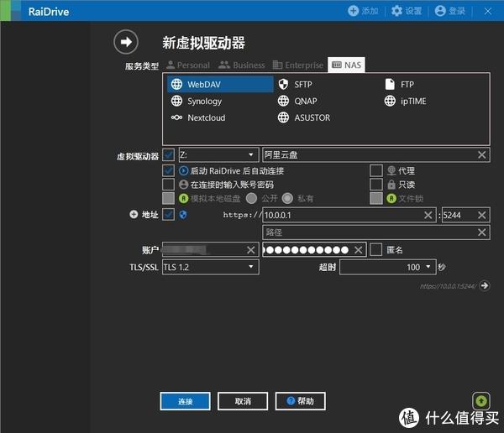Open URL via arrow next to https link
This screenshot has width=504, height=433.
(485, 285)
